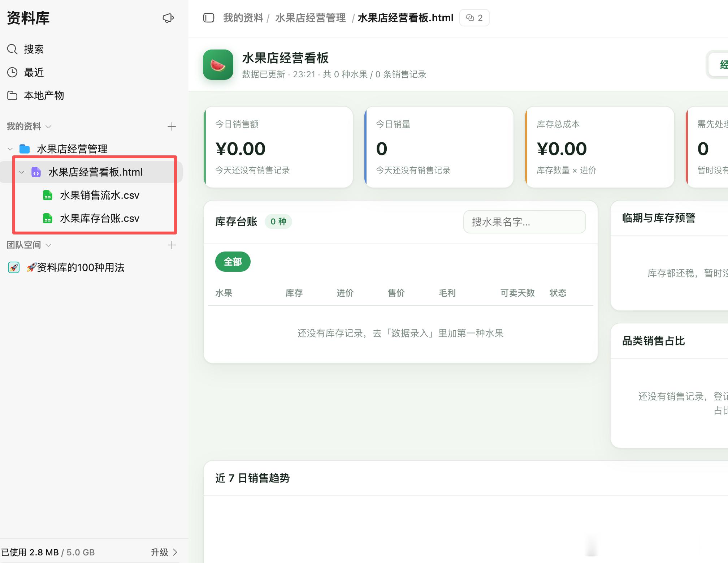This screenshot has height=563, width=728.
Task: Collapse the 我的资料 section chevron
Action: (x=48, y=126)
